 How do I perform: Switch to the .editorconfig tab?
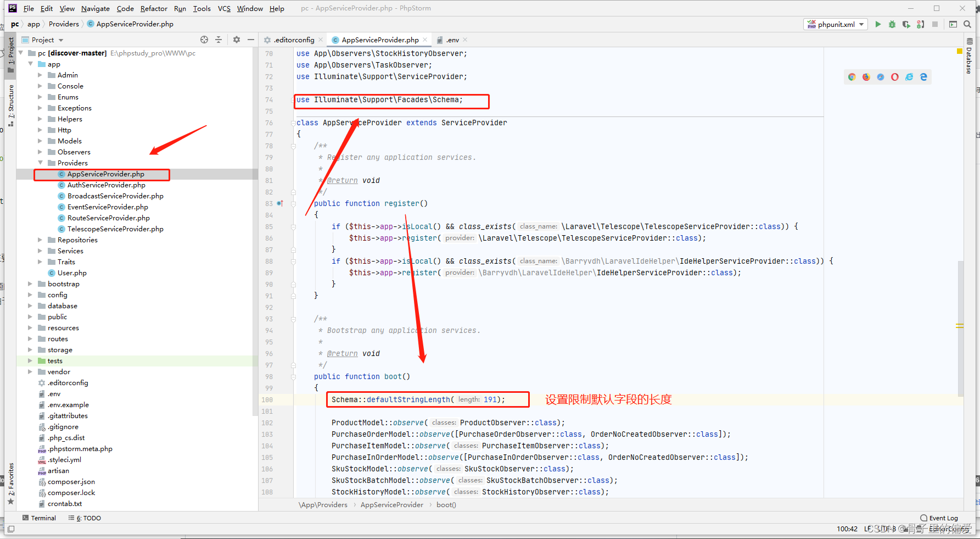[293, 40]
